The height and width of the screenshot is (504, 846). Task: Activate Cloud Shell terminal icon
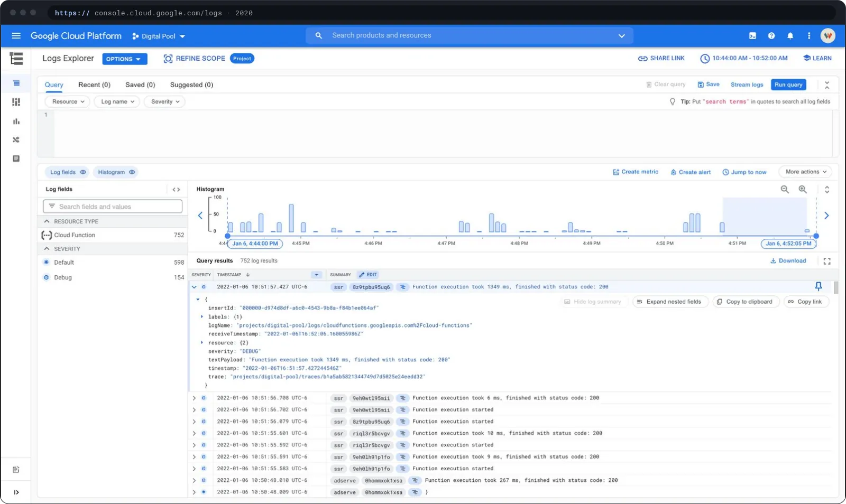pyautogui.click(x=752, y=36)
